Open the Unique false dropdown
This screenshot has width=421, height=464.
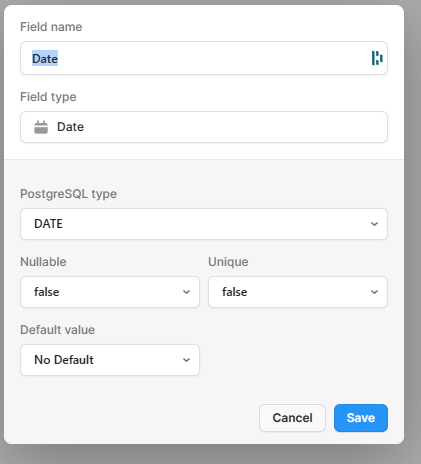298,292
